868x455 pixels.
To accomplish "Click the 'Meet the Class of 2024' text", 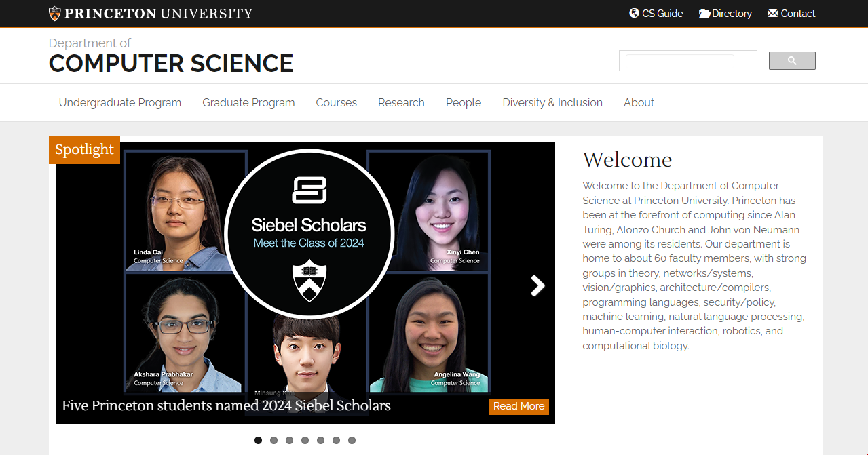I will pyautogui.click(x=309, y=243).
